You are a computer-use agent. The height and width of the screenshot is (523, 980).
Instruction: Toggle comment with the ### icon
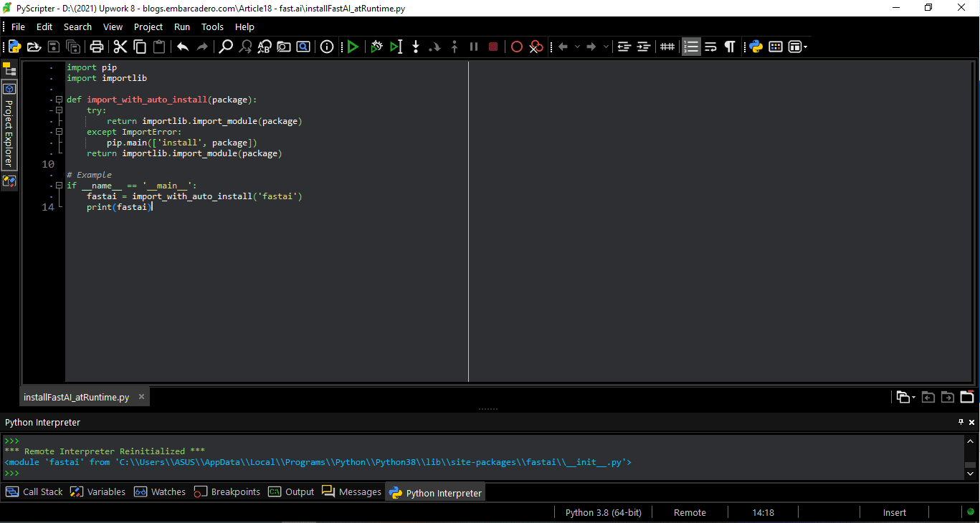pyautogui.click(x=667, y=47)
